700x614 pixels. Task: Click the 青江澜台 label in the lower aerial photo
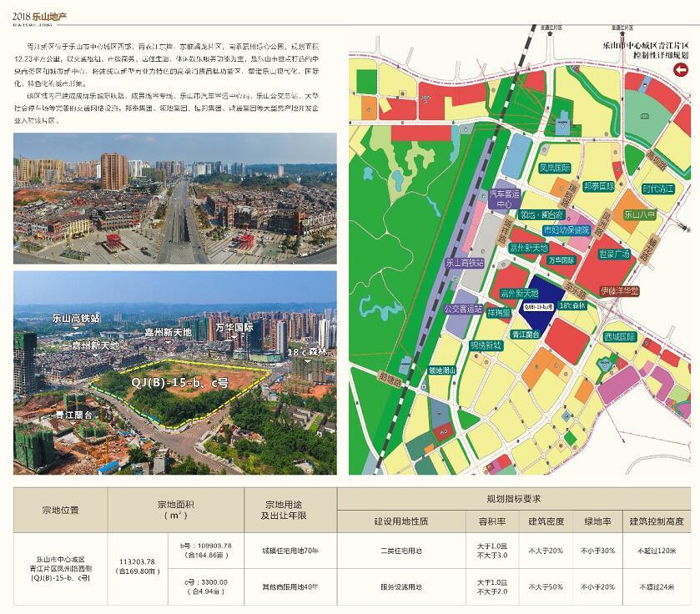pyautogui.click(x=74, y=415)
